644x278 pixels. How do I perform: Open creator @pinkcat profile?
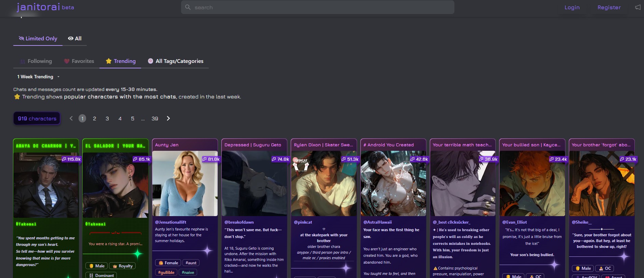[303, 222]
